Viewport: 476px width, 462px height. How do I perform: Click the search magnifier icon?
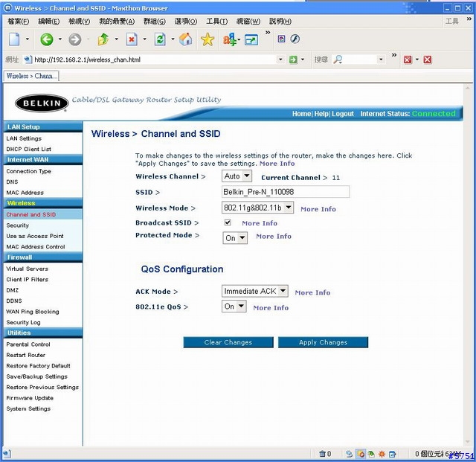[338, 60]
